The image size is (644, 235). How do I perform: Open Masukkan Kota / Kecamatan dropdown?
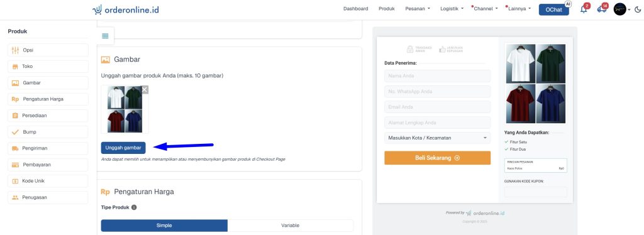click(438, 138)
